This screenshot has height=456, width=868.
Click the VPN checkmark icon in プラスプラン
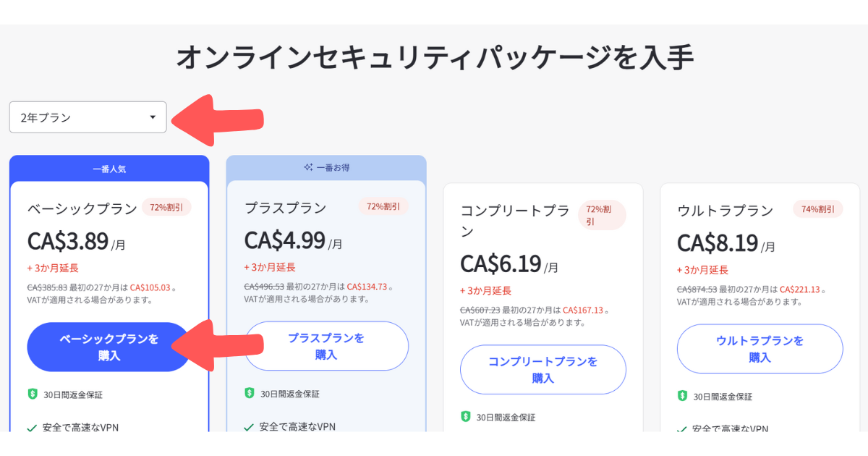(x=249, y=427)
